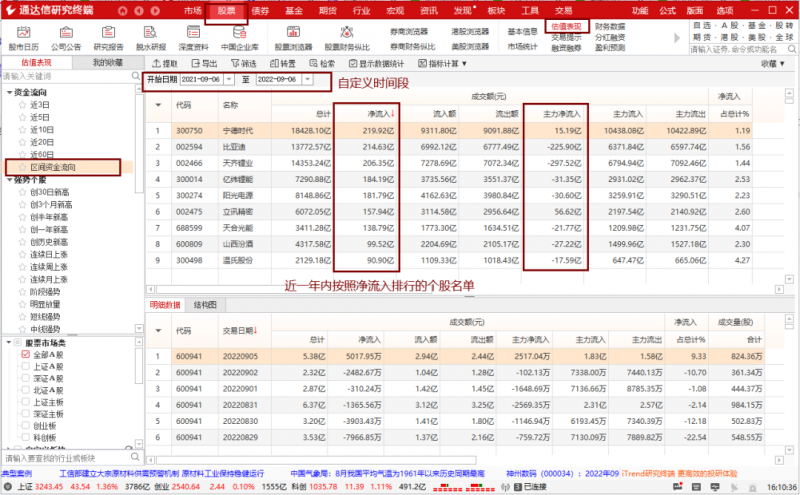Switch to 我的收藏 tab
This screenshot has height=495, width=800.
coord(108,63)
